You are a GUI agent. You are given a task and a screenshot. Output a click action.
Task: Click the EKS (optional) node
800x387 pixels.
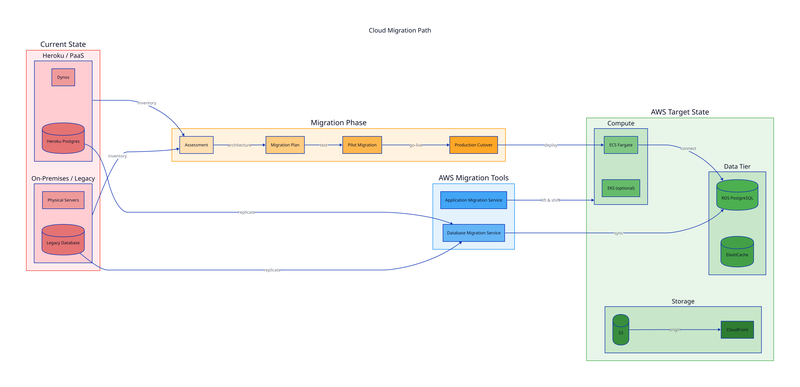(621, 188)
